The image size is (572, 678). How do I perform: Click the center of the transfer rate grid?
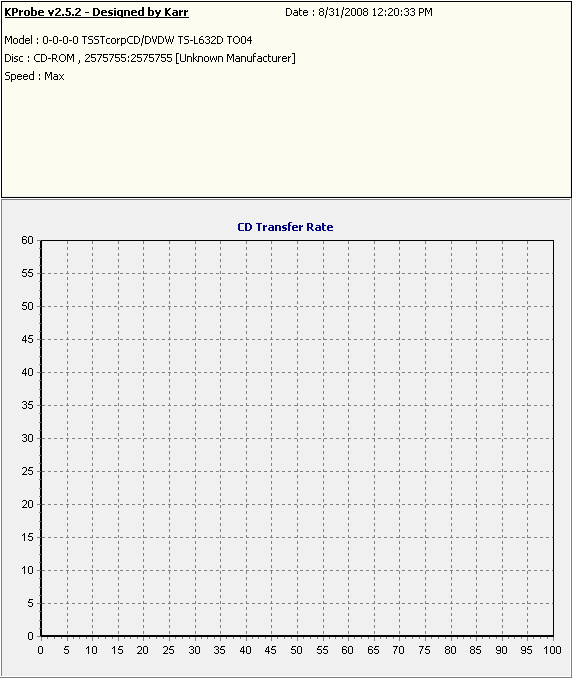click(297, 438)
